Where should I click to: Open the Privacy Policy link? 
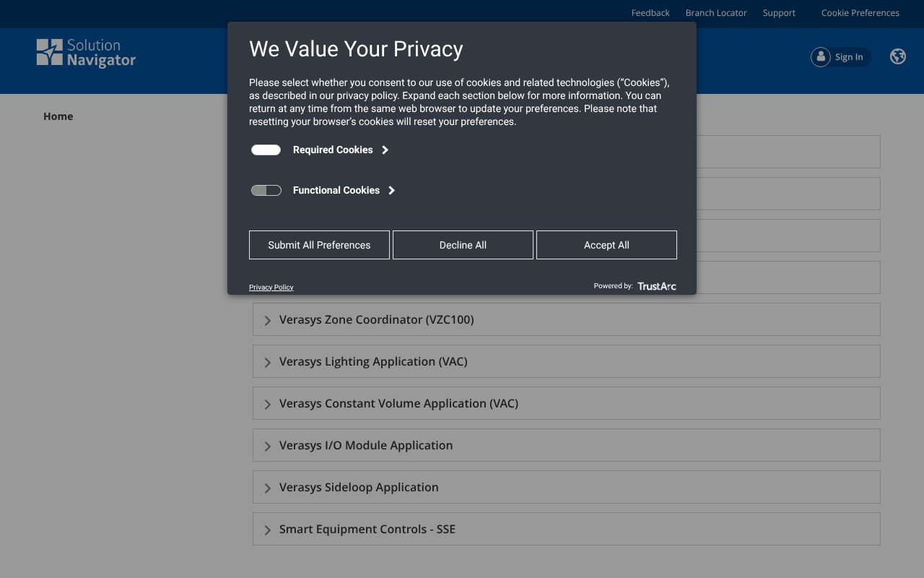pos(271,287)
